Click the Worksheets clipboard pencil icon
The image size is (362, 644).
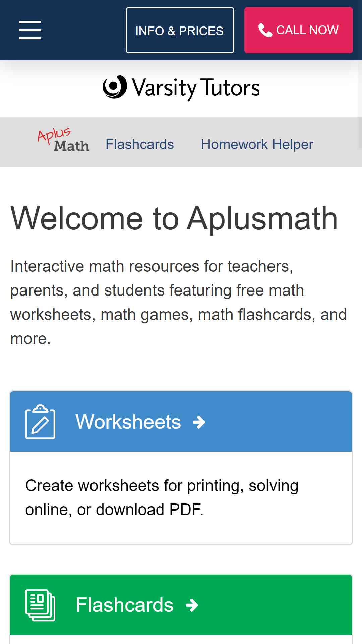coord(40,422)
